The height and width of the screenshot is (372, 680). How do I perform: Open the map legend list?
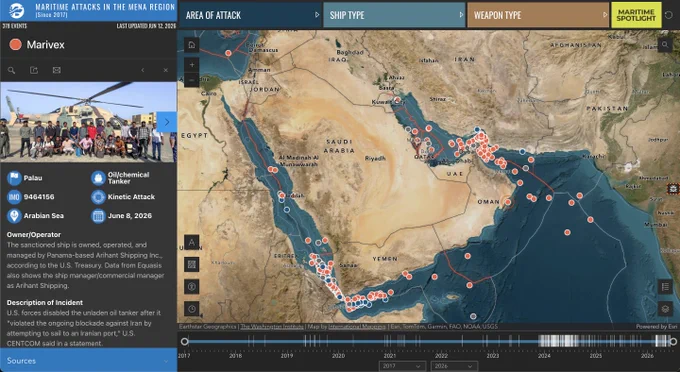click(665, 287)
